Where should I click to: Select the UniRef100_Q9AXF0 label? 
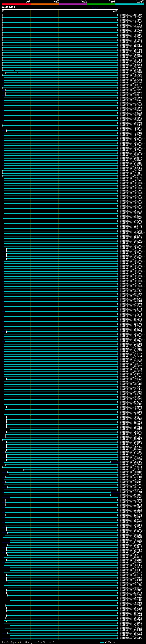tap(131, 45)
